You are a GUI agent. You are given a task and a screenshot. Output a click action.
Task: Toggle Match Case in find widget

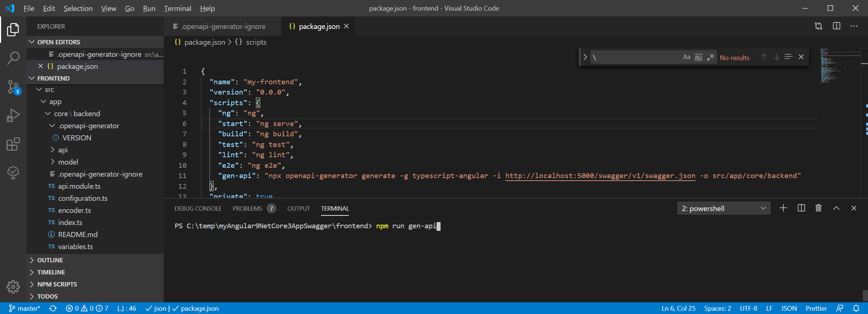pyautogui.click(x=686, y=57)
